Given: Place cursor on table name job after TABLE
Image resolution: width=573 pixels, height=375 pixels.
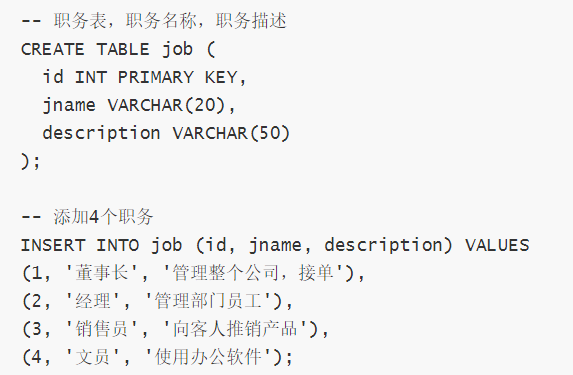Looking at the screenshot, I should [x=177, y=50].
